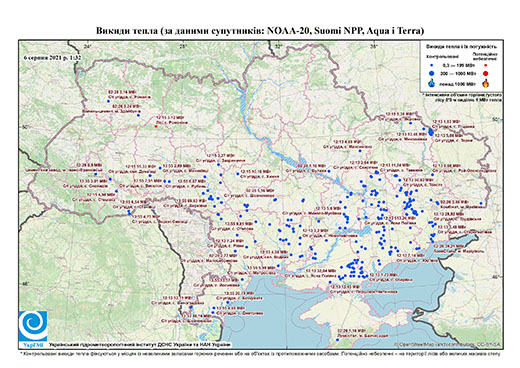Click the orange flame icon in legend
The height and width of the screenshot is (368, 520).
[485, 83]
